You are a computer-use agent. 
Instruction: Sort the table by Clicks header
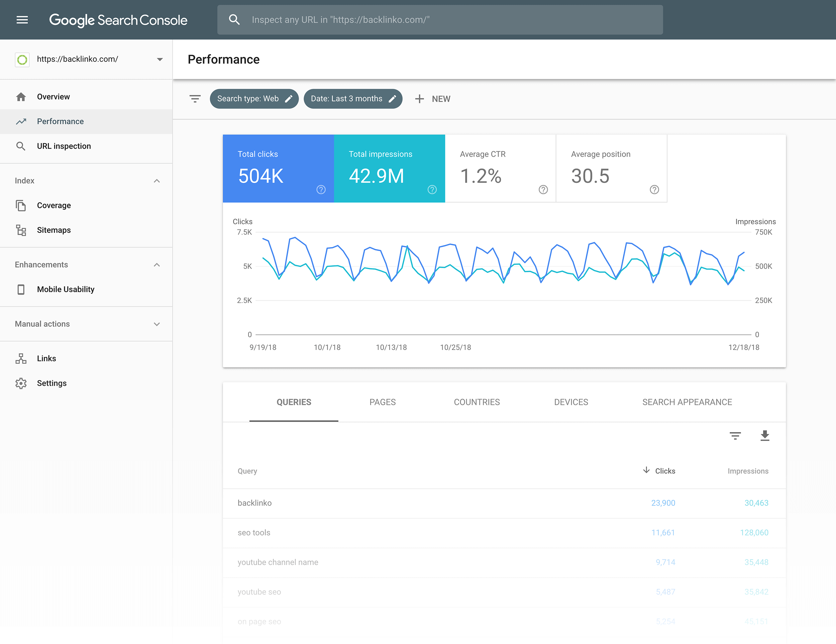tap(665, 471)
